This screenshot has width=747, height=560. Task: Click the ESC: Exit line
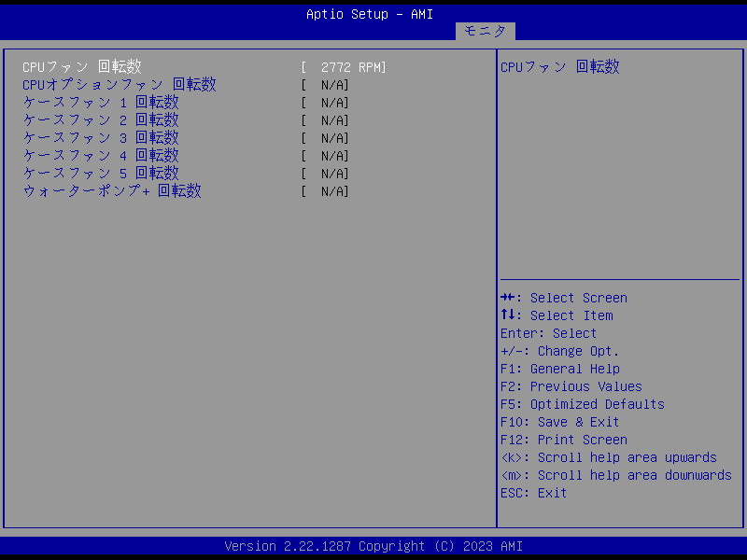pyautogui.click(x=533, y=493)
